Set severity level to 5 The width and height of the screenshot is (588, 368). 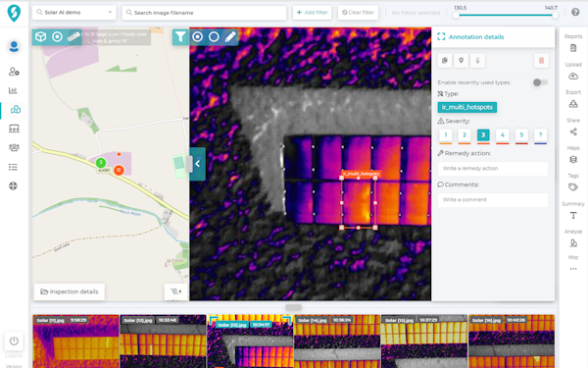[x=521, y=134]
